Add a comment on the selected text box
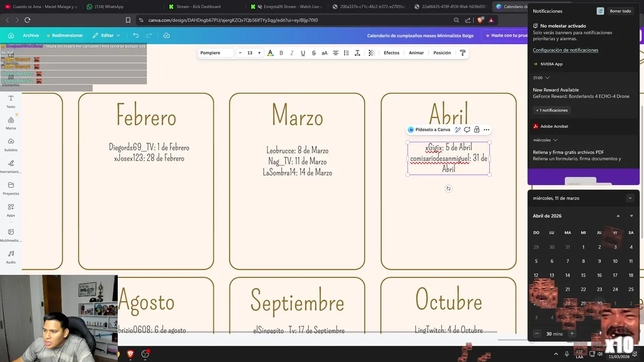This screenshot has height=362, width=644. pyautogui.click(x=467, y=130)
